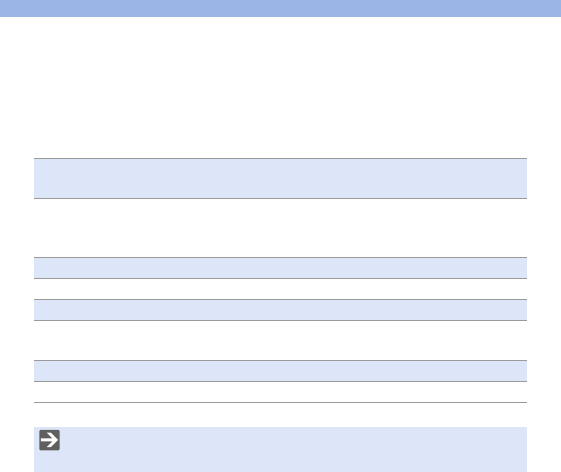Click the top border line of tall shaded row
The width and height of the screenshot is (561, 472).
280,158
